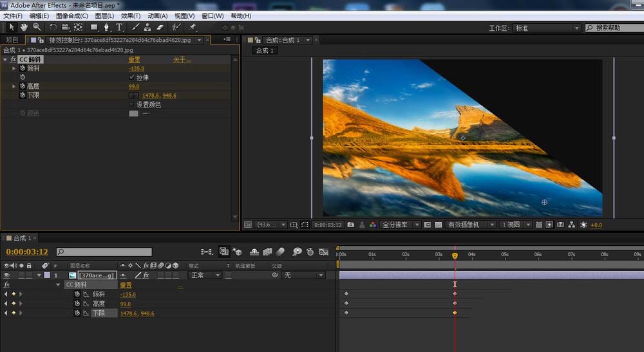Select the Clone Stamp tool
This screenshot has height=352, width=644.
click(147, 27)
